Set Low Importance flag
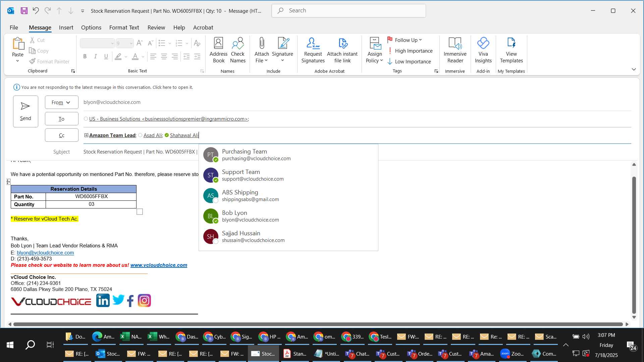This screenshot has width=644, height=362. (409, 61)
